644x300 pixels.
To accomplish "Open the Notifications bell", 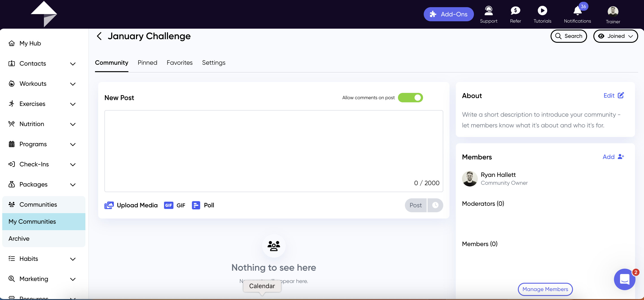I will click(x=577, y=11).
